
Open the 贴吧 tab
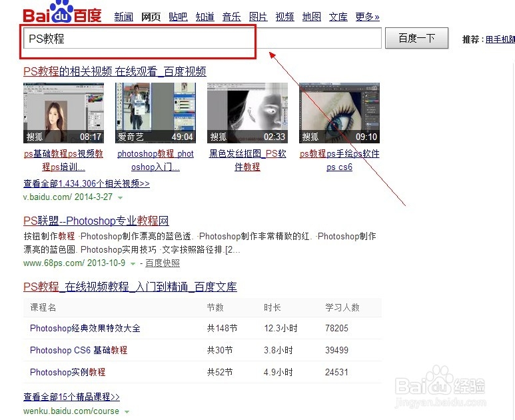coord(178,17)
